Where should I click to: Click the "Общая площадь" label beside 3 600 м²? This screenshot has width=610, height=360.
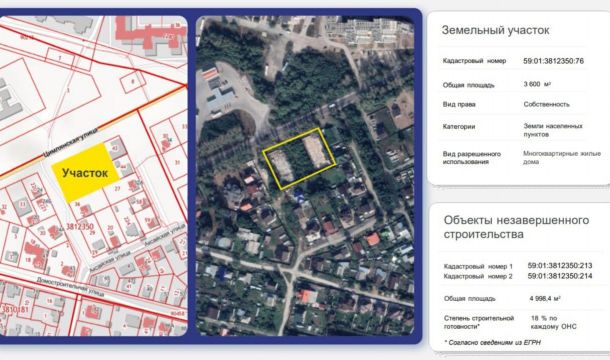click(x=468, y=85)
